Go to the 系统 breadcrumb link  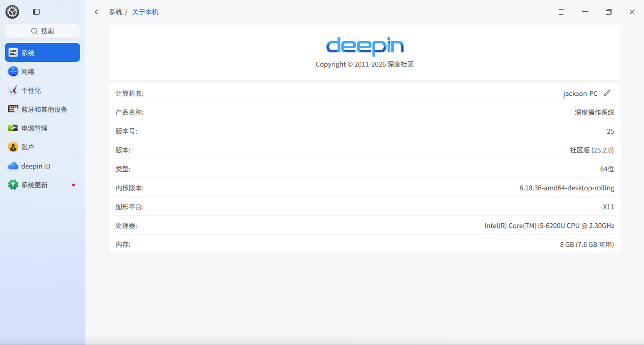[x=116, y=12]
